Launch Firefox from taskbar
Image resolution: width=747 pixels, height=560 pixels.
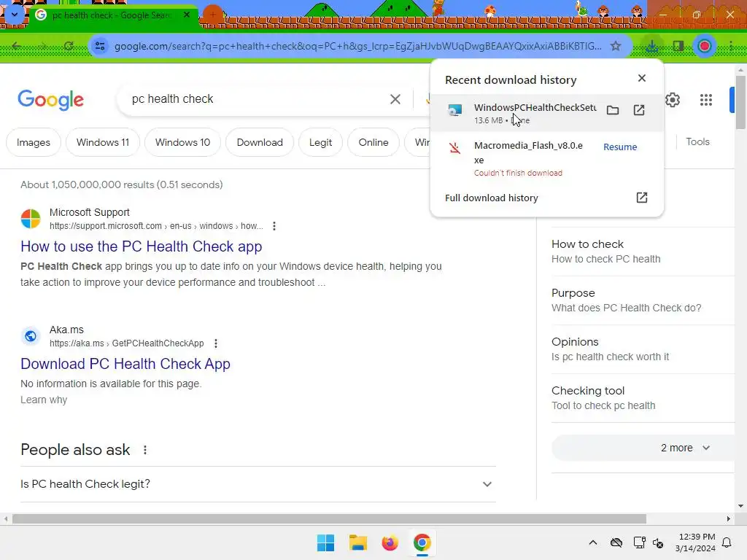[390, 542]
